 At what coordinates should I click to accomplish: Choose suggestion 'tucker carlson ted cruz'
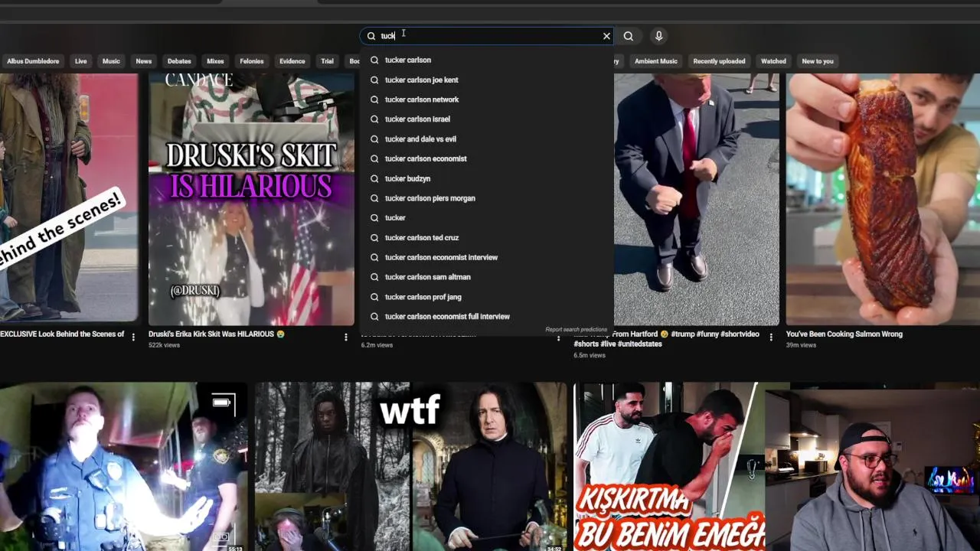click(x=487, y=238)
